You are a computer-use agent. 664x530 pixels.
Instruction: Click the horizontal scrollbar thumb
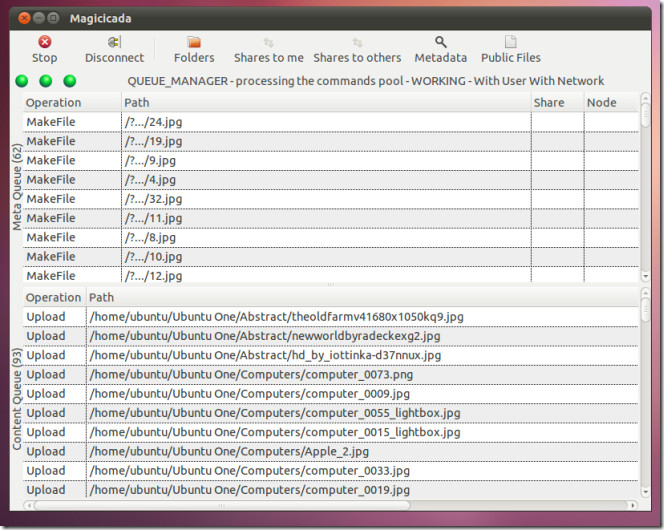(222, 505)
